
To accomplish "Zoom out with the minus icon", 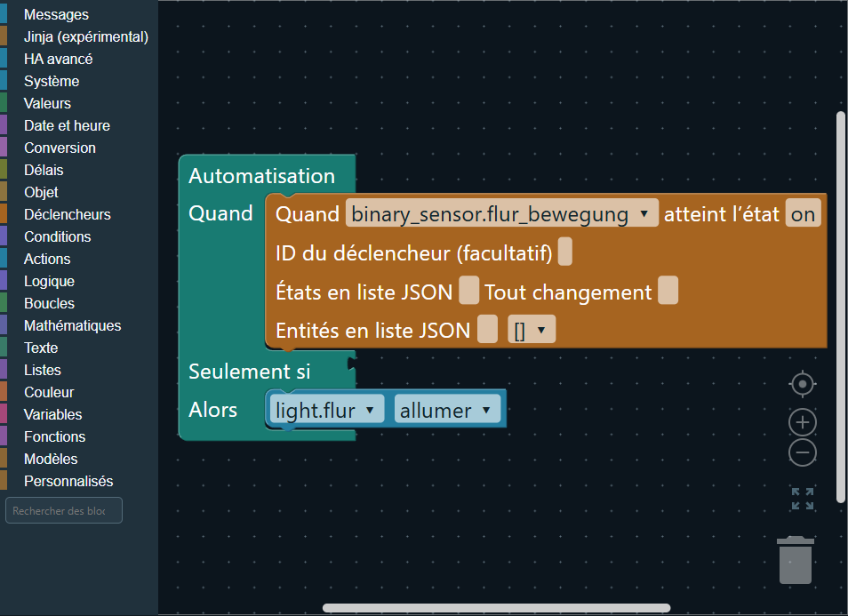I will [803, 452].
